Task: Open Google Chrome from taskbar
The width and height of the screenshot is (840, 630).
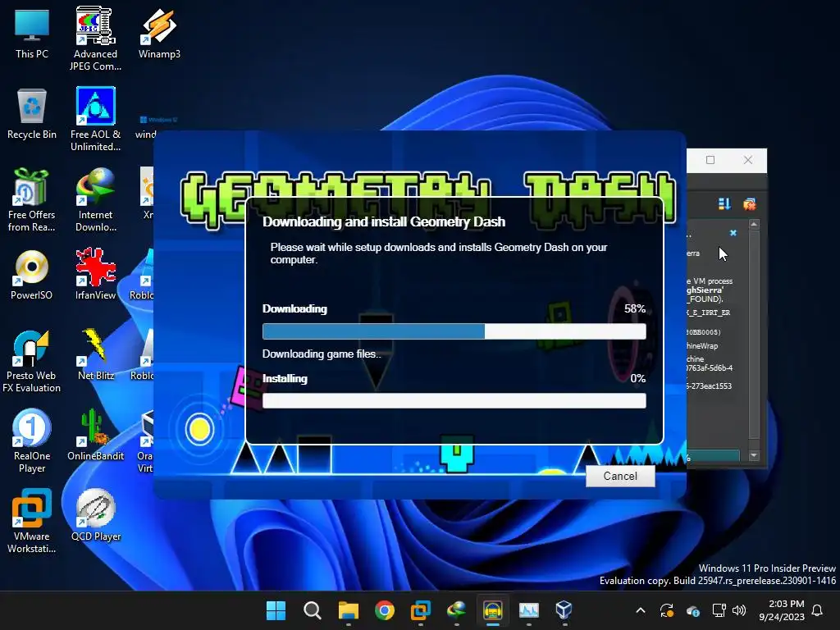Action: [x=384, y=609]
